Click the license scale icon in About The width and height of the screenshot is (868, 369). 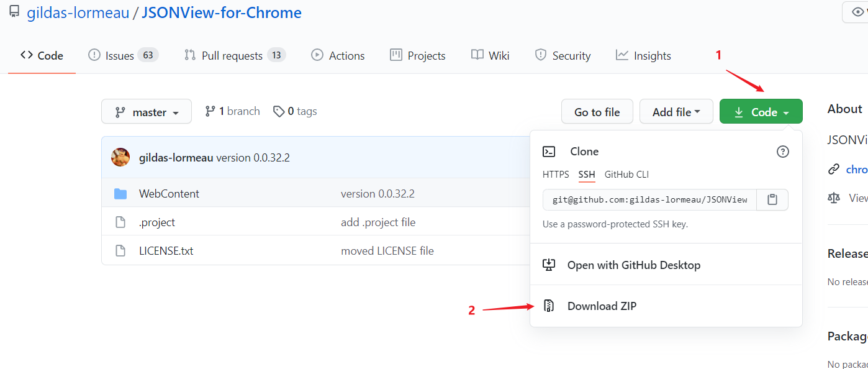[x=834, y=198]
